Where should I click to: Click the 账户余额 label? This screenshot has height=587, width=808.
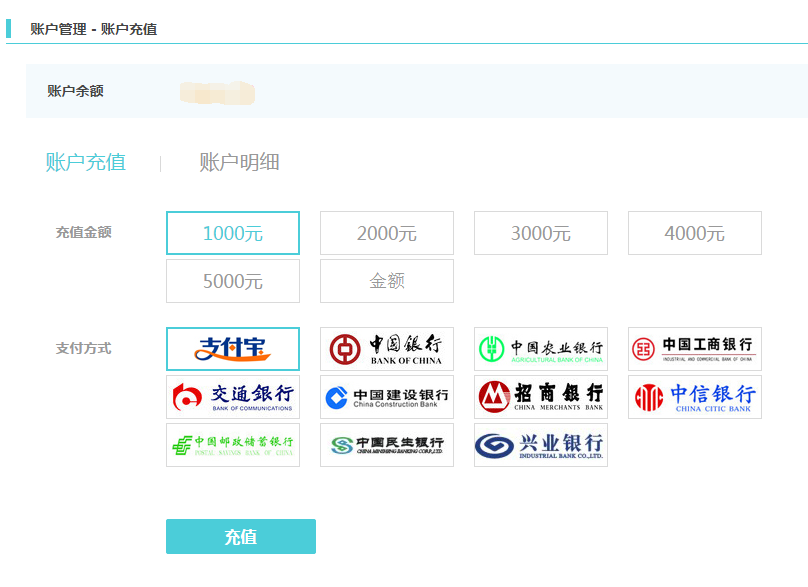pyautogui.click(x=75, y=91)
